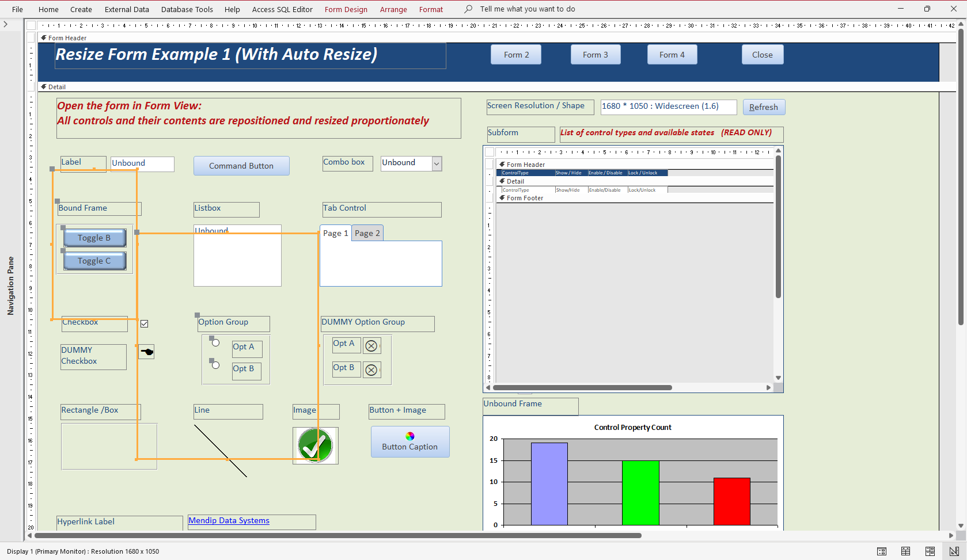Click the Button Caption image button
This screenshot has height=560, width=967.
pyautogui.click(x=410, y=442)
